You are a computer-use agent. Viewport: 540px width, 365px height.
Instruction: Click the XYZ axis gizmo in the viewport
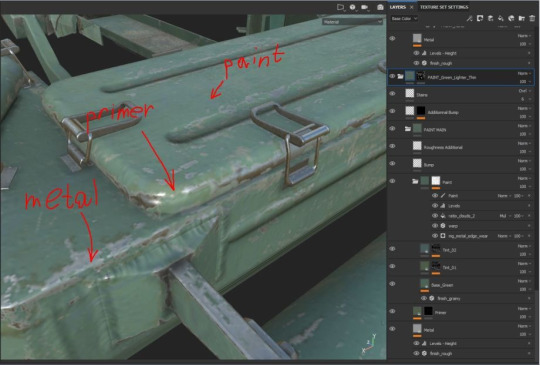pos(369,344)
